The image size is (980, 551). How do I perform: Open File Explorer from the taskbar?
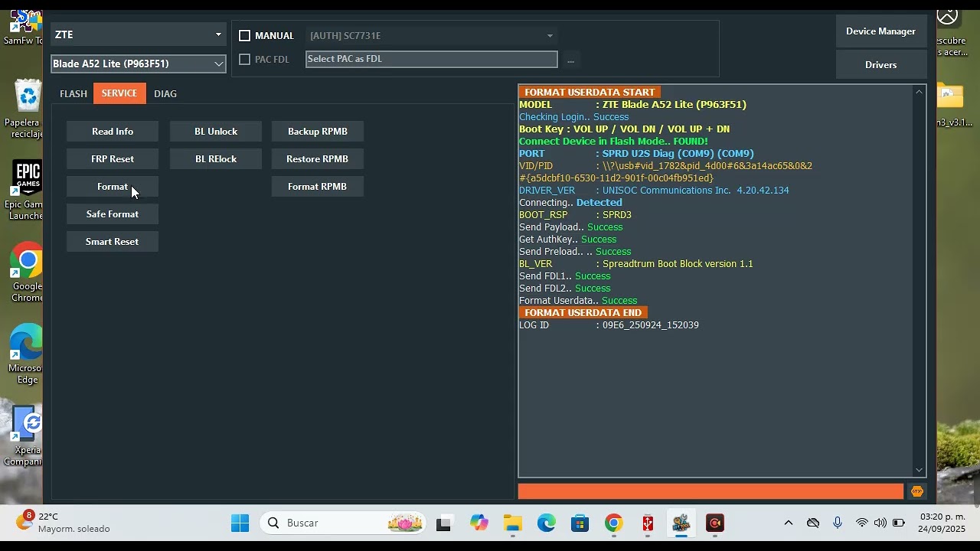pyautogui.click(x=513, y=523)
